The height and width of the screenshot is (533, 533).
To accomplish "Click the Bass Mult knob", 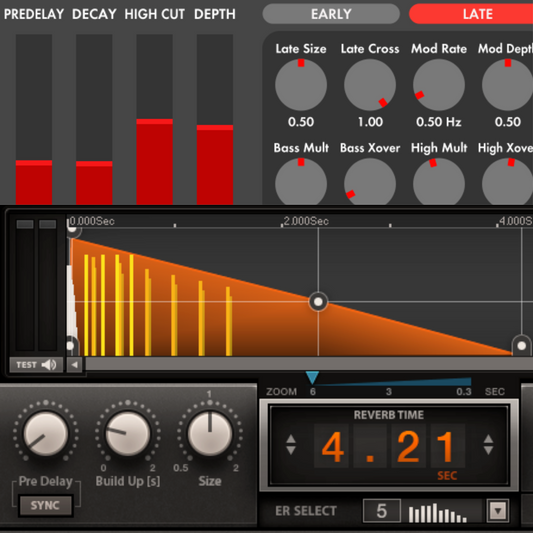I will tap(301, 182).
